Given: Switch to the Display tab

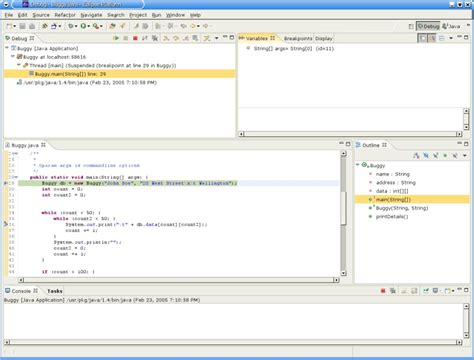Looking at the screenshot, I should (324, 39).
